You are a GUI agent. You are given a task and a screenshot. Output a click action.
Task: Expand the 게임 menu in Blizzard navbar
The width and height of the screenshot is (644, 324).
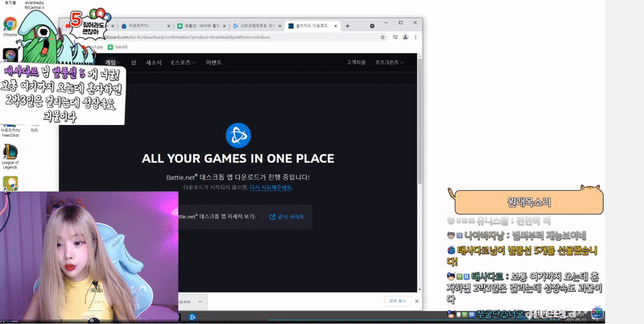click(x=112, y=63)
